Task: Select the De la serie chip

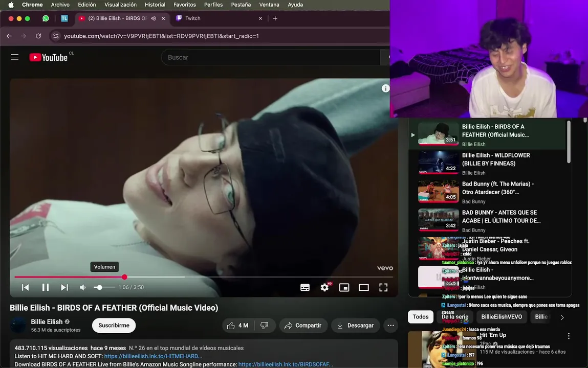Action: pos(455,317)
